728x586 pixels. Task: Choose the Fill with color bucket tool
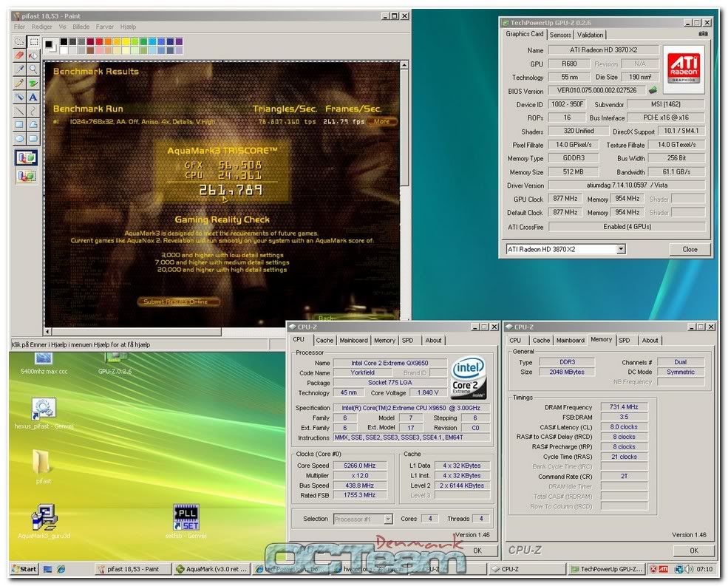coord(33,55)
